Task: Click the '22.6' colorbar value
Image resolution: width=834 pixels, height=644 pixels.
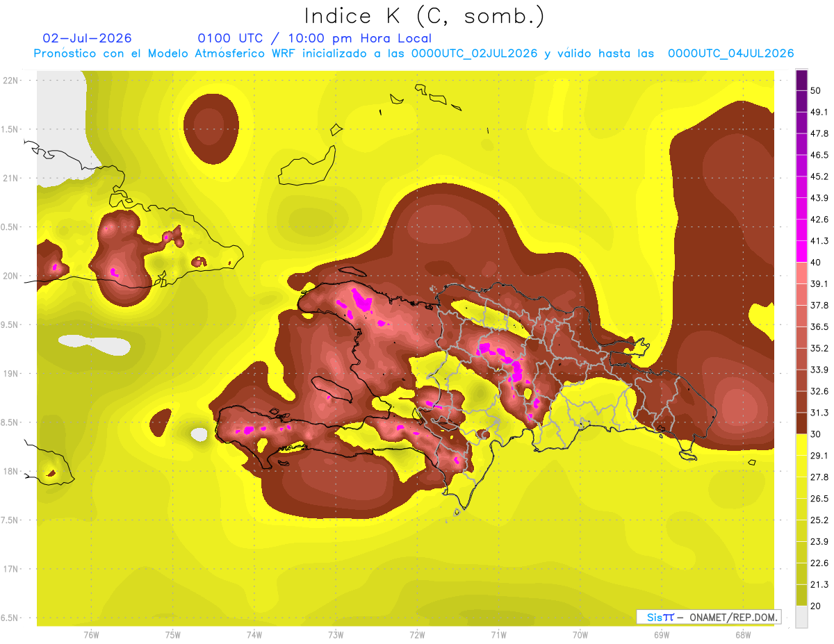Action: pyautogui.click(x=819, y=563)
